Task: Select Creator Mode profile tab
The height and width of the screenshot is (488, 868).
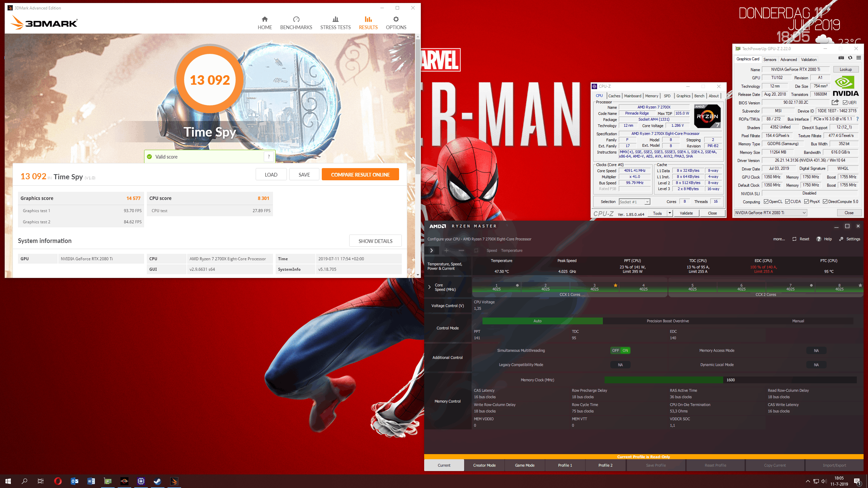Action: pyautogui.click(x=484, y=465)
